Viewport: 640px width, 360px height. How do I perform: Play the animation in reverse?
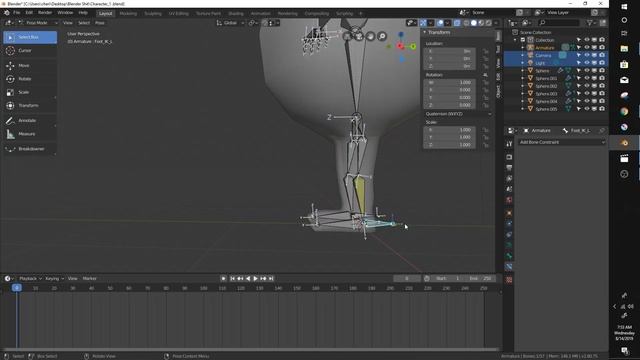click(x=248, y=278)
